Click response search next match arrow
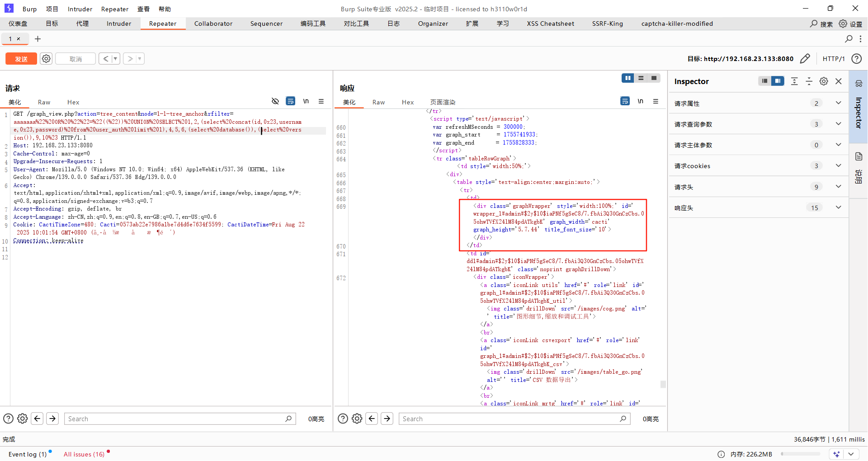 (387, 419)
